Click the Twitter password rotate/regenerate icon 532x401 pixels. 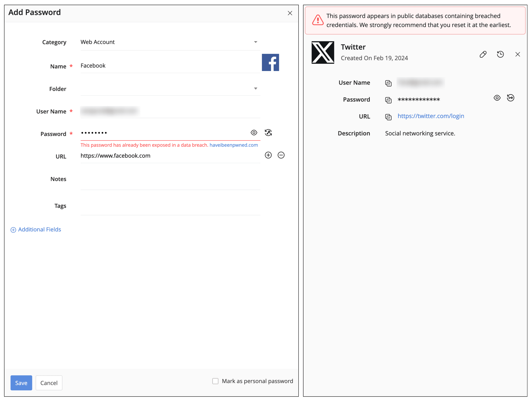point(510,98)
